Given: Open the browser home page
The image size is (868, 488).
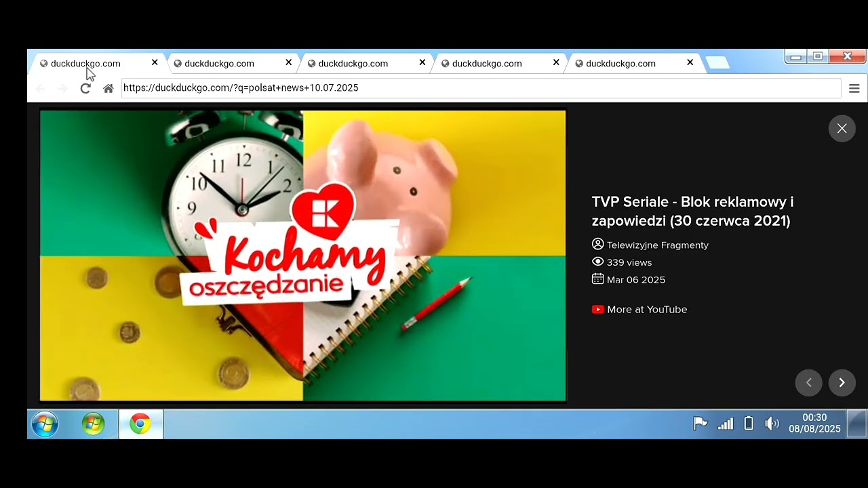Looking at the screenshot, I should click(108, 88).
